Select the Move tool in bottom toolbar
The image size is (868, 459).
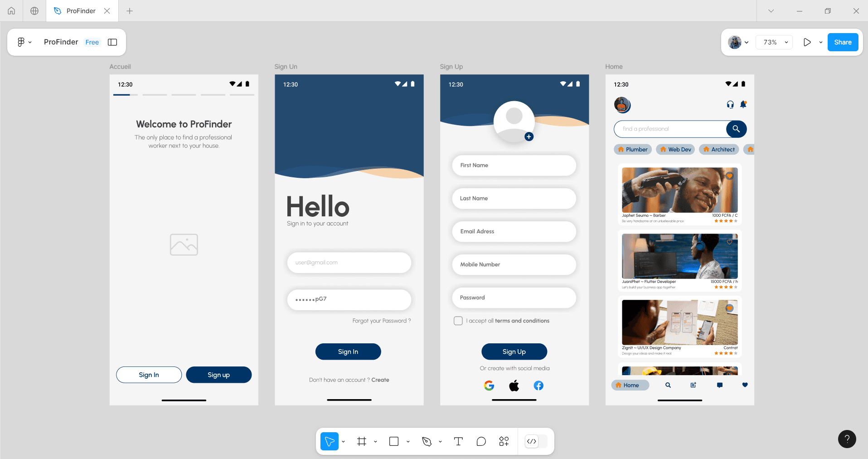pyautogui.click(x=330, y=441)
